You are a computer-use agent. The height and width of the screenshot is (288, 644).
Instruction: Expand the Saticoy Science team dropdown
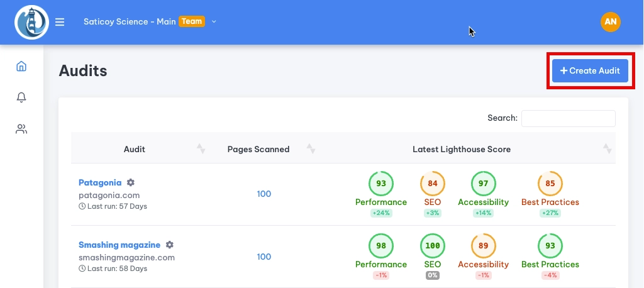click(x=214, y=21)
